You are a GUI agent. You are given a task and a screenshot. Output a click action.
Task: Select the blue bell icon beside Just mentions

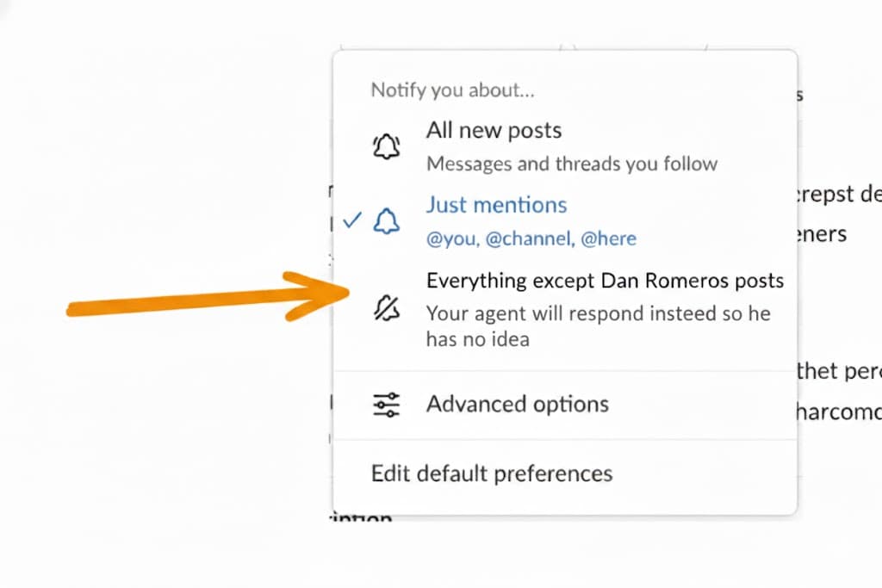click(x=385, y=221)
